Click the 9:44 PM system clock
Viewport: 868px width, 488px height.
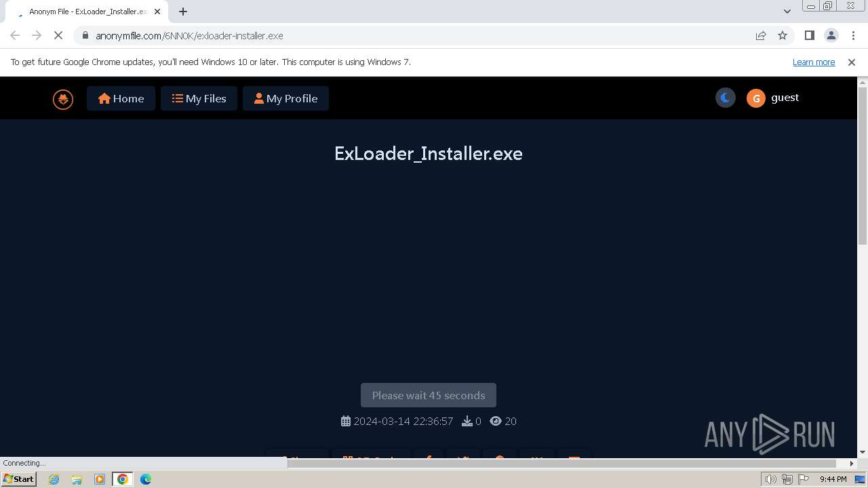833,479
